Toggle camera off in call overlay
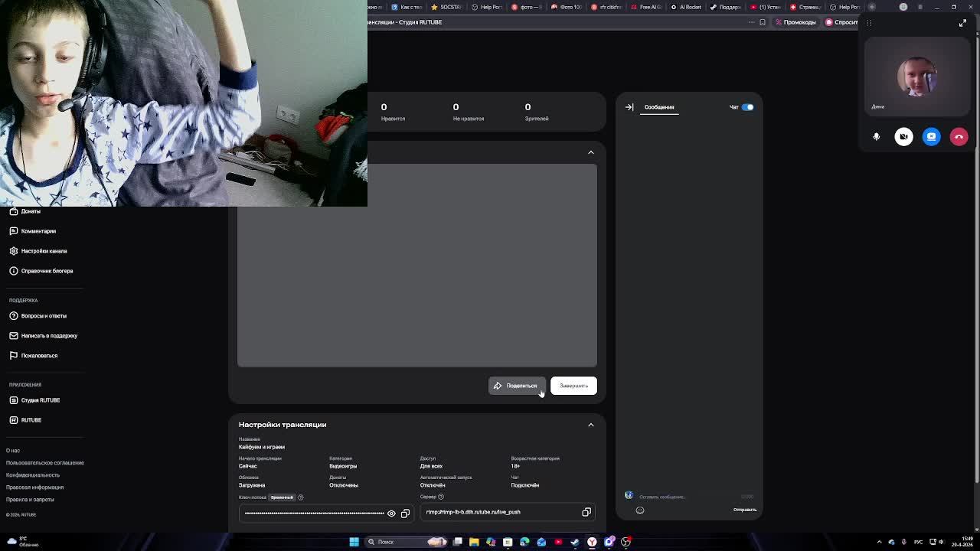The width and height of the screenshot is (980, 551). 904,136
